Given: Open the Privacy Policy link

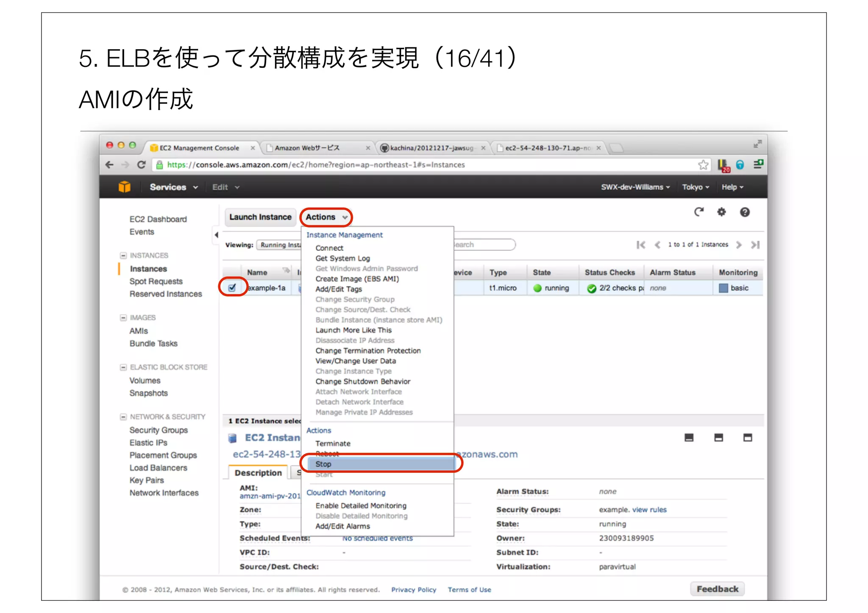Looking at the screenshot, I should click(413, 590).
